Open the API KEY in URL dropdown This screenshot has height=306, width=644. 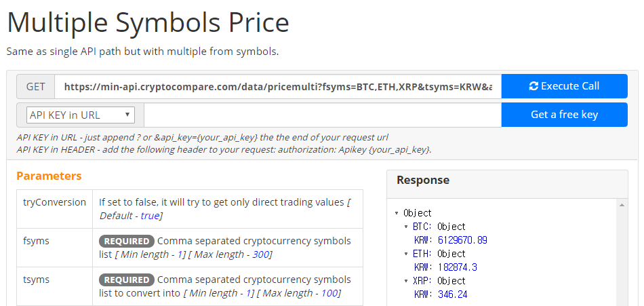coord(81,115)
